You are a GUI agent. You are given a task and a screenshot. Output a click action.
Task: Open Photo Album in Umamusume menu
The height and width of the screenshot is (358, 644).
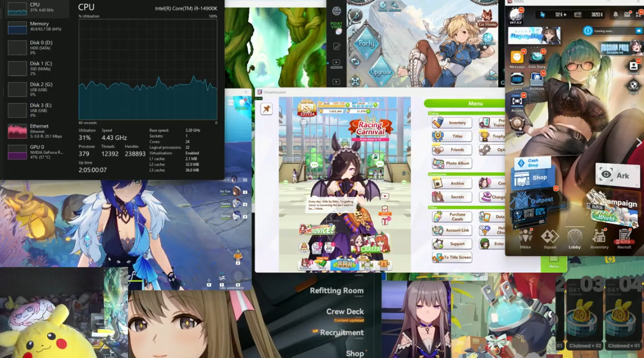click(x=452, y=163)
